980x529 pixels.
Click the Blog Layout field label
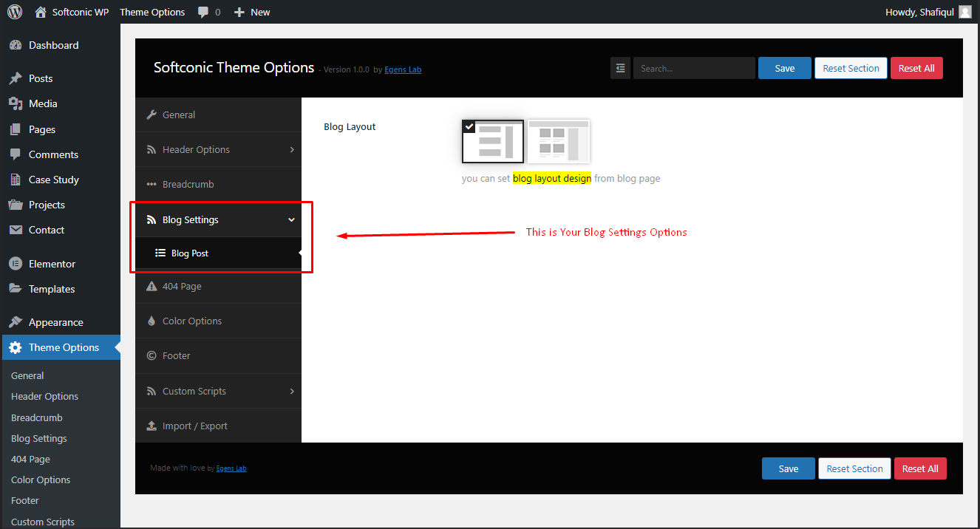(x=350, y=126)
